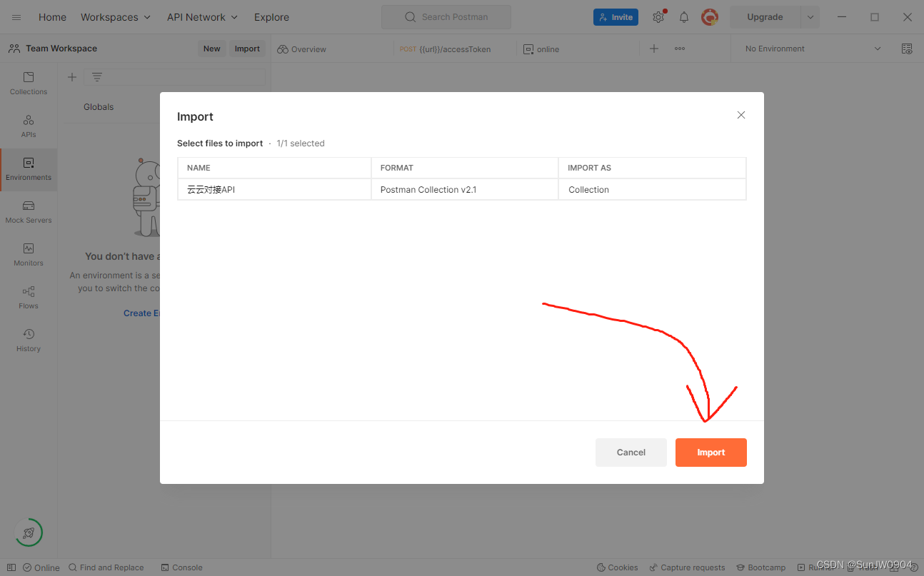
Task: Open Runner in status bar
Action: 815,567
